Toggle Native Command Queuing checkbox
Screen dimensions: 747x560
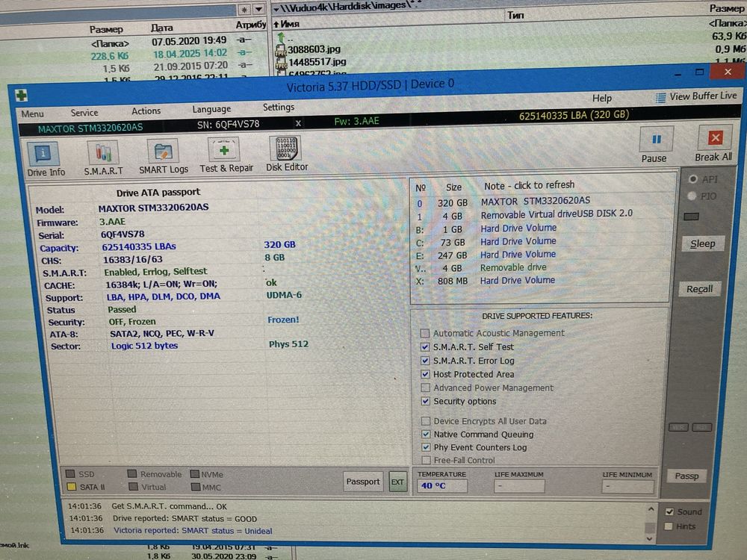point(426,435)
